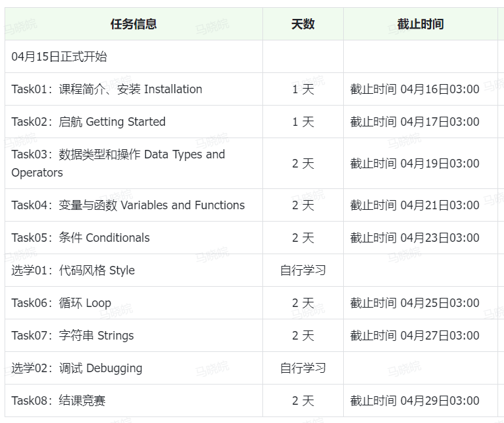Screen dimensions: 504x423
Task: Select the 1 天 cell in Task01 row
Action: click(303, 89)
